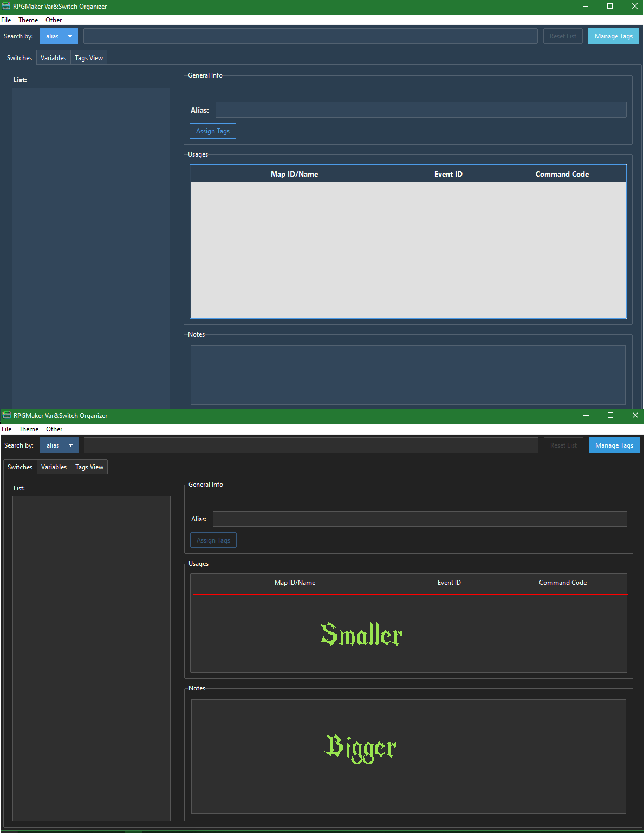Click Alias text field in lower dark window
This screenshot has width=644, height=833.
(420, 519)
